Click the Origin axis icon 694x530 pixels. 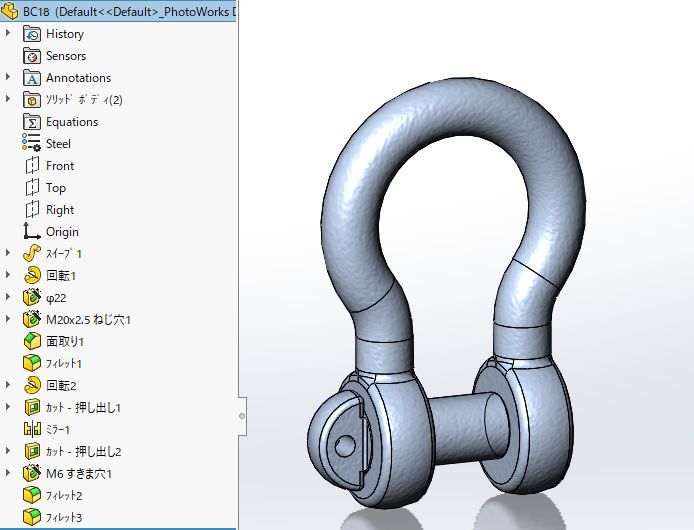tap(32, 232)
